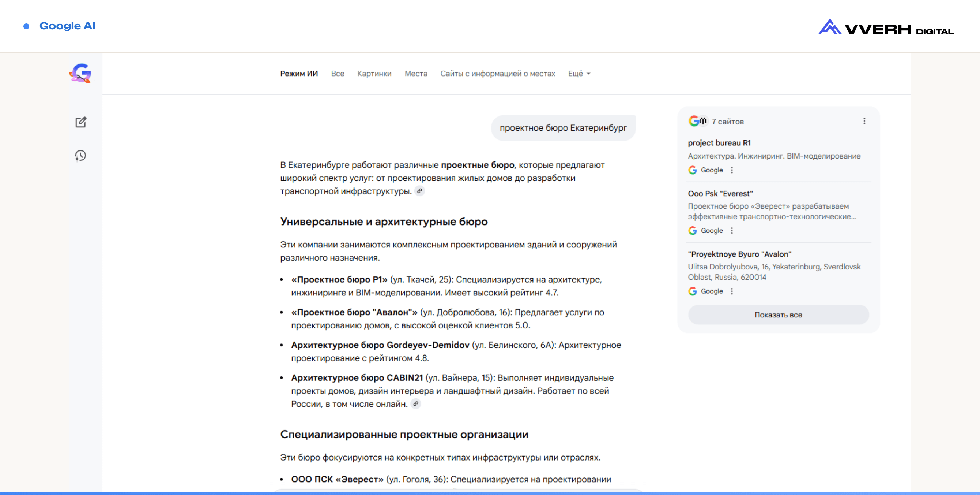Open search history via the clock icon
This screenshot has width=980, height=495.
[x=80, y=155]
